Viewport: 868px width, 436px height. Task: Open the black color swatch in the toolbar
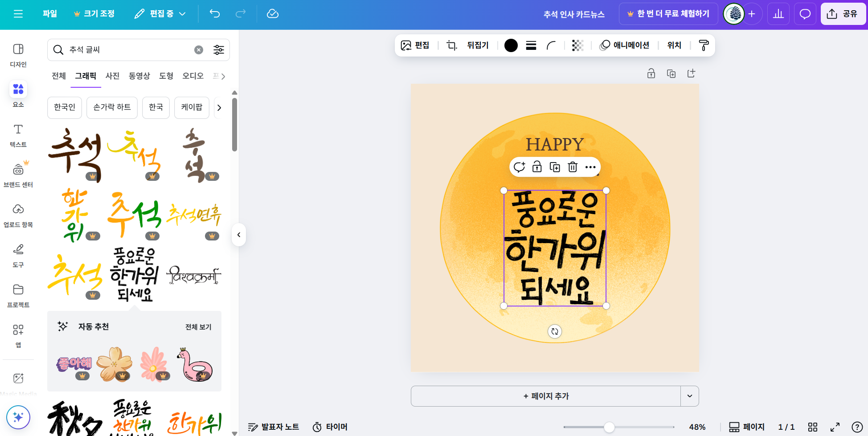[x=511, y=45]
